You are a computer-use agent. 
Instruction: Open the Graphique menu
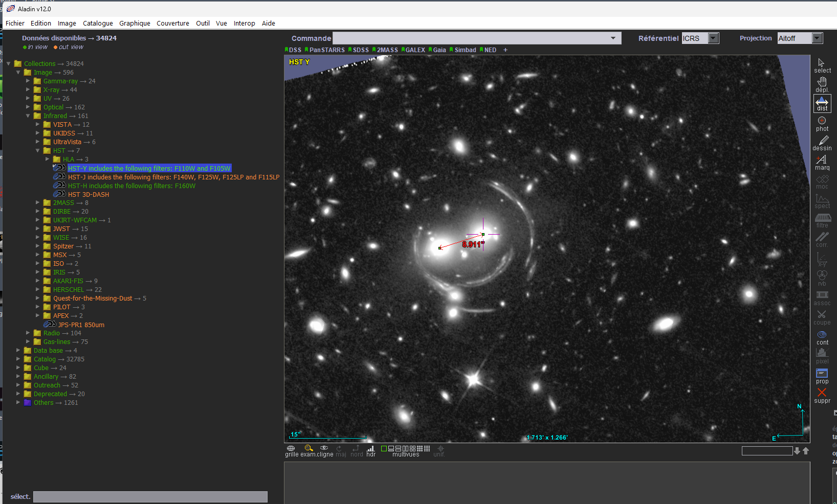(135, 23)
